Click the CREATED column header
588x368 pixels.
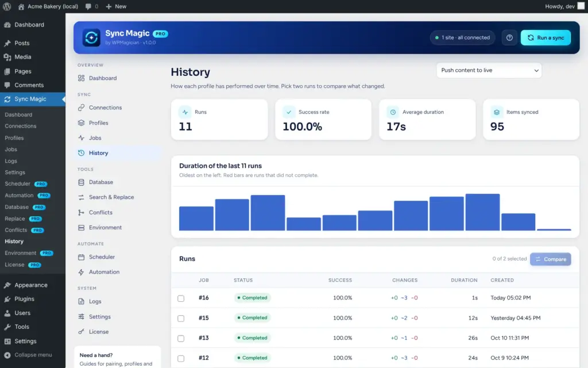(502, 280)
